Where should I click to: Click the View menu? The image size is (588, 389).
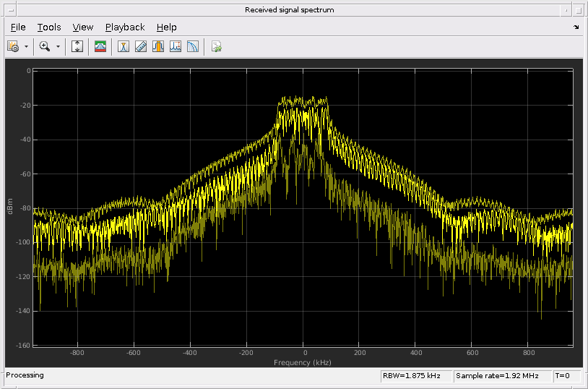(83, 27)
